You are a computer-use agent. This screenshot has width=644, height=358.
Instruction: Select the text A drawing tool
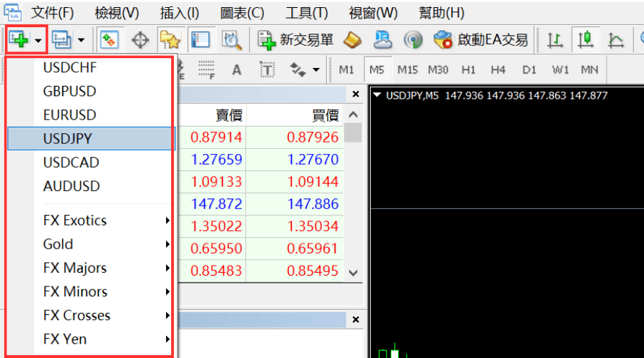[237, 70]
